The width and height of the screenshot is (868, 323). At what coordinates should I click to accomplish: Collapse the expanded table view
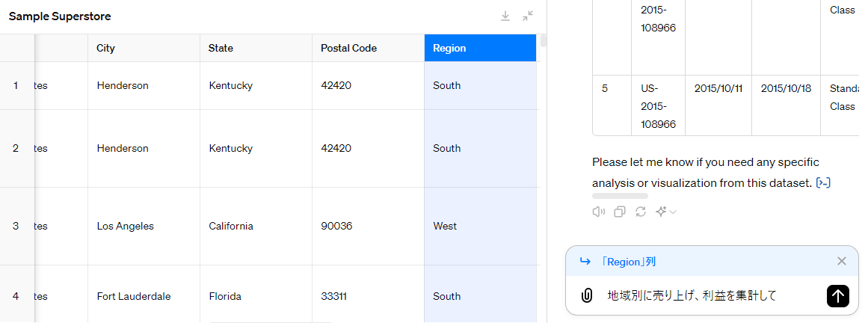click(x=528, y=16)
